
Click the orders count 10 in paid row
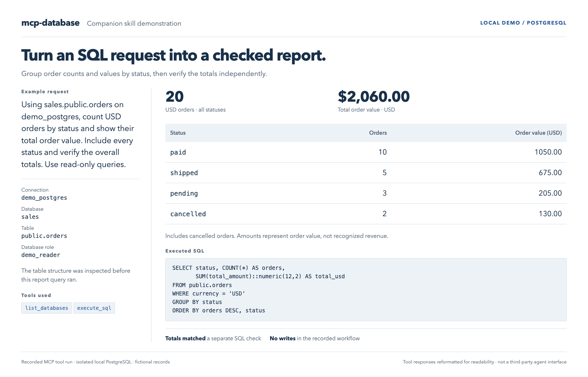pyautogui.click(x=383, y=152)
